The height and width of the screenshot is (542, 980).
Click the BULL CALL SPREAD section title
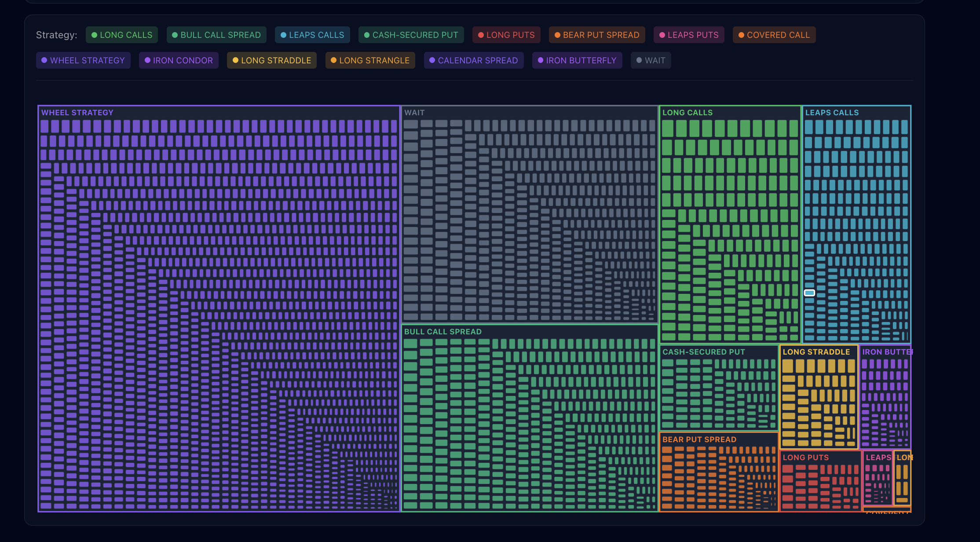(442, 331)
